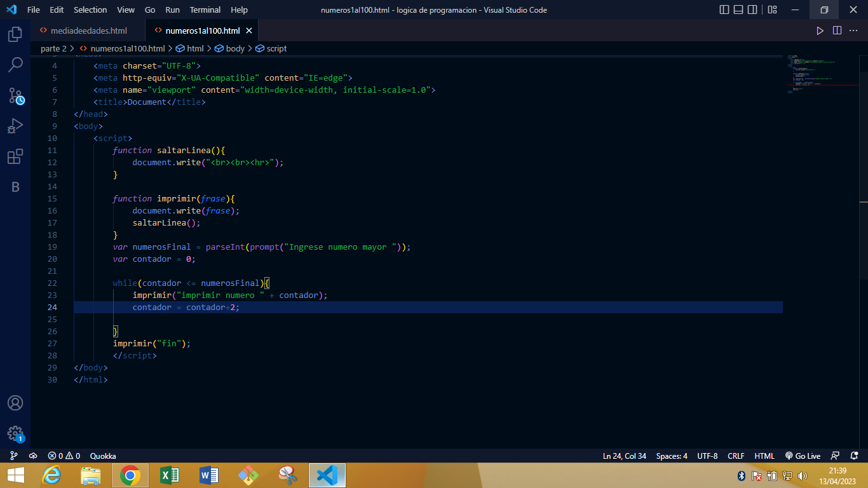The width and height of the screenshot is (868, 488).
Task: Open the Accounts menu icon
Action: tap(15, 403)
